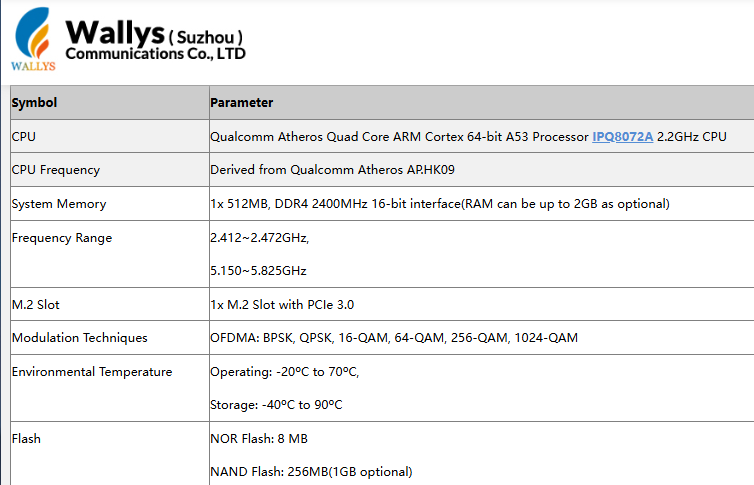The image size is (754, 485).
Task: Click the "NAND Flash: 256MB" line
Action: pyautogui.click(x=311, y=471)
